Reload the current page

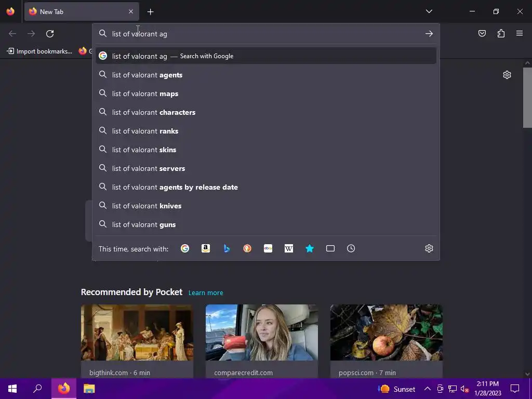(50, 34)
